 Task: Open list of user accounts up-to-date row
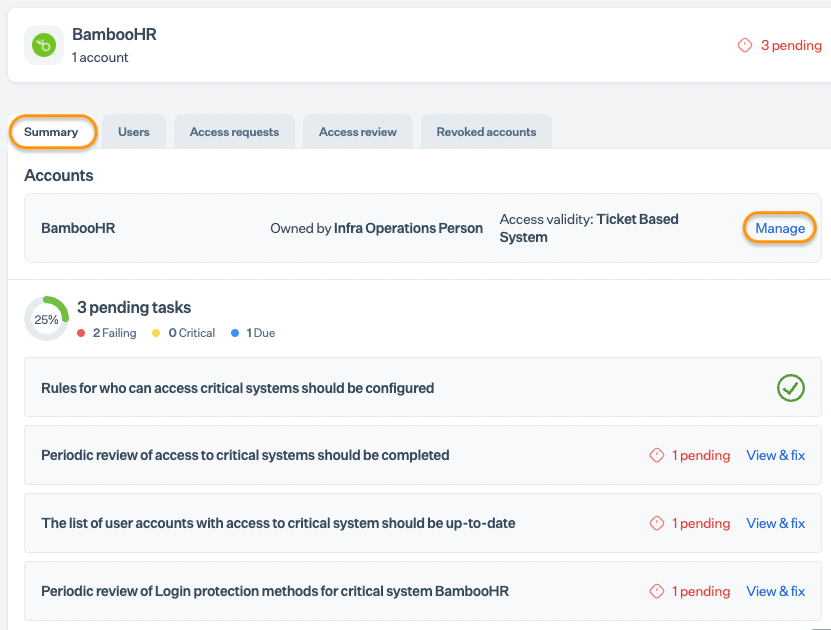[423, 523]
